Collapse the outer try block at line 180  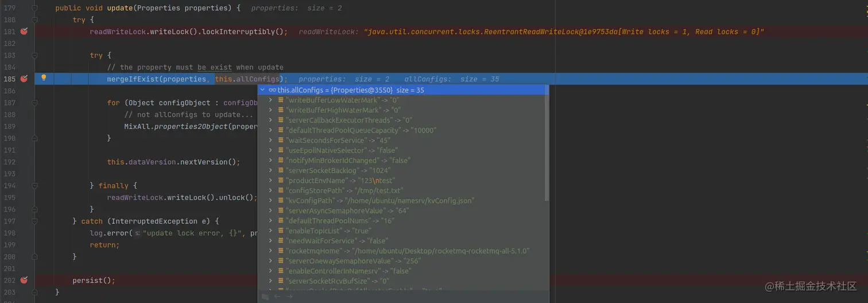(x=34, y=20)
